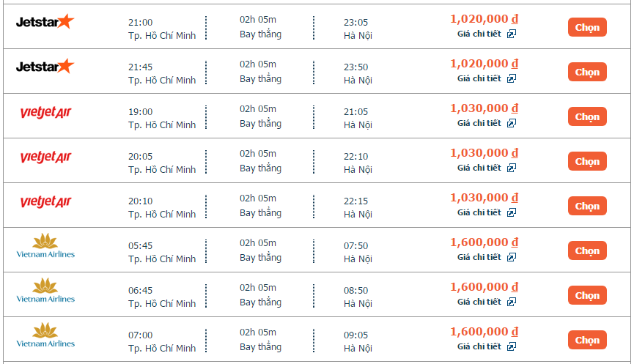This screenshot has height=364, width=634.
Task: Open detail icon for Vietnam Airlines 07:00 flight
Action: pyautogui.click(x=512, y=346)
